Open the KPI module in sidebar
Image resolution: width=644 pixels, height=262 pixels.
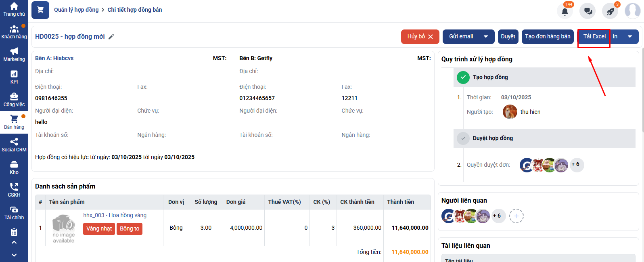coord(14,78)
